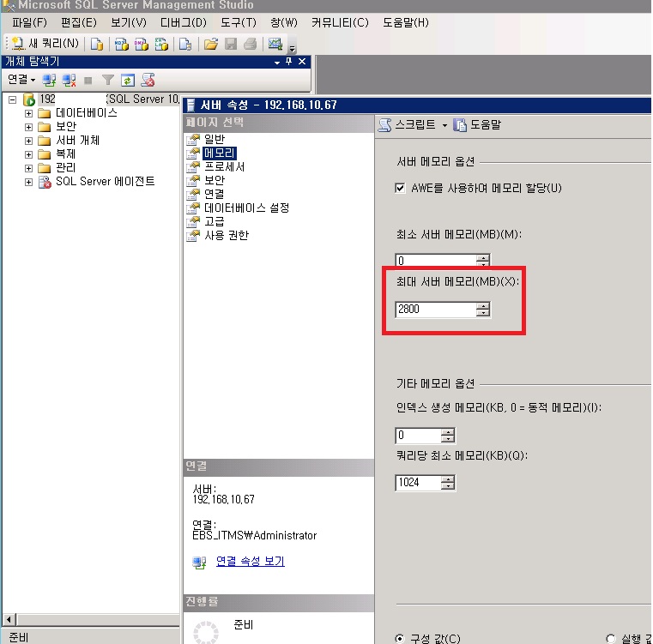Click the Save diskette icon
The width and height of the screenshot is (653, 644).
click(231, 44)
